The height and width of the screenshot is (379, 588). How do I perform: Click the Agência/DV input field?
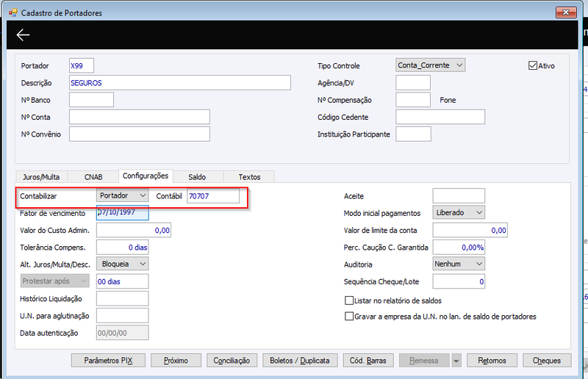click(413, 83)
